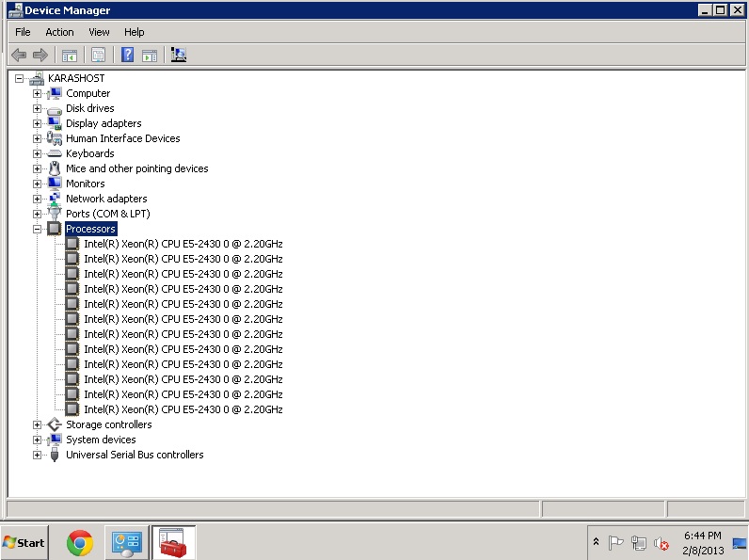Open the Action menu
Screen dimensions: 749x560
[59, 32]
